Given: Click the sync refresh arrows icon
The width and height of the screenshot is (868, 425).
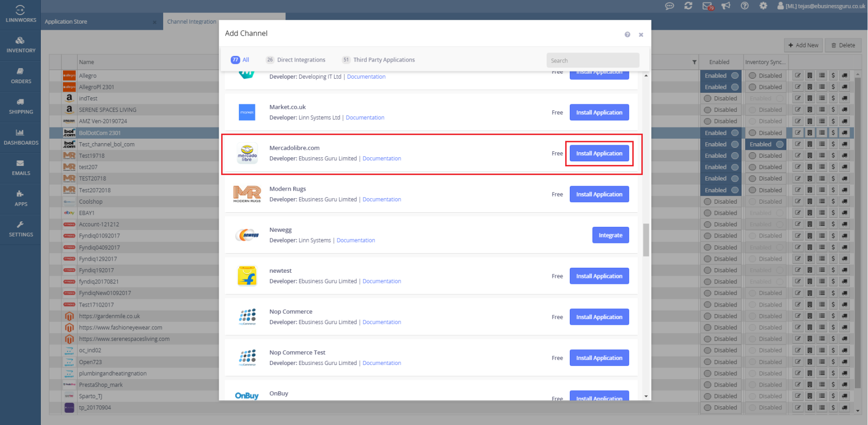Looking at the screenshot, I should coord(688,6).
